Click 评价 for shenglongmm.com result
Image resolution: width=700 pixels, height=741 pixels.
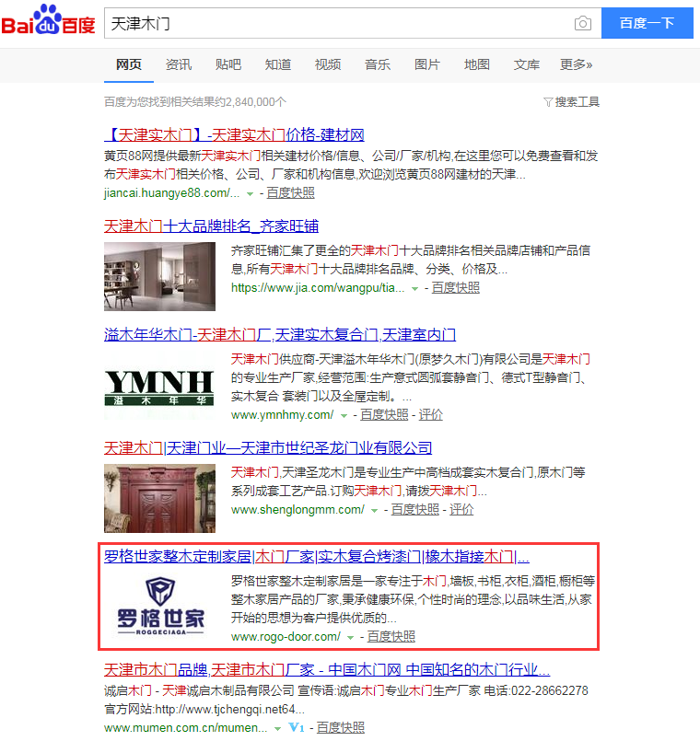(x=461, y=510)
